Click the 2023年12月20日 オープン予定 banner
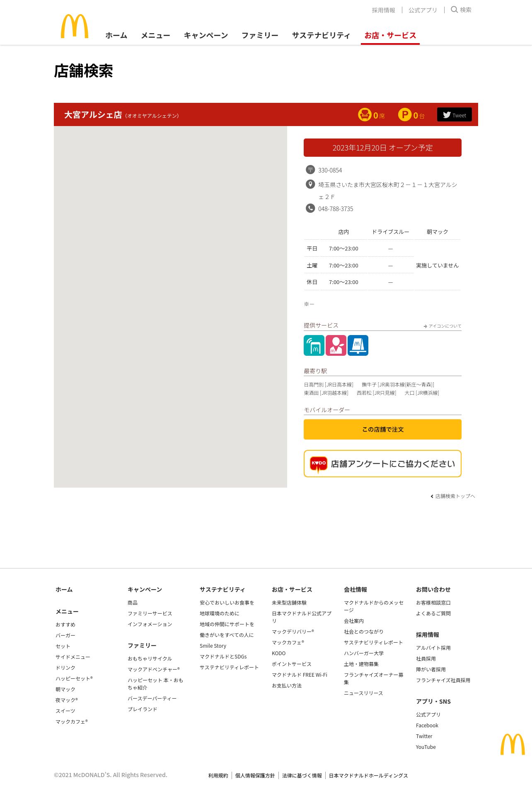This screenshot has height=792, width=532. (382, 148)
